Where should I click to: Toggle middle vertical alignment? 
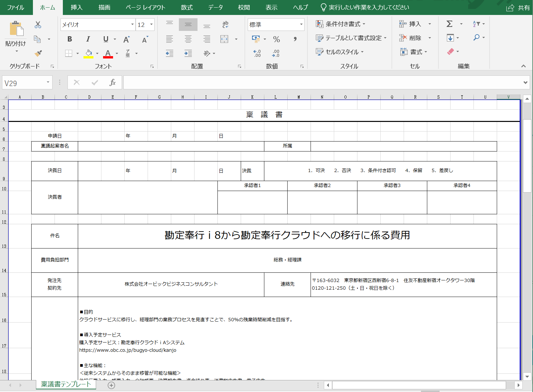point(188,24)
